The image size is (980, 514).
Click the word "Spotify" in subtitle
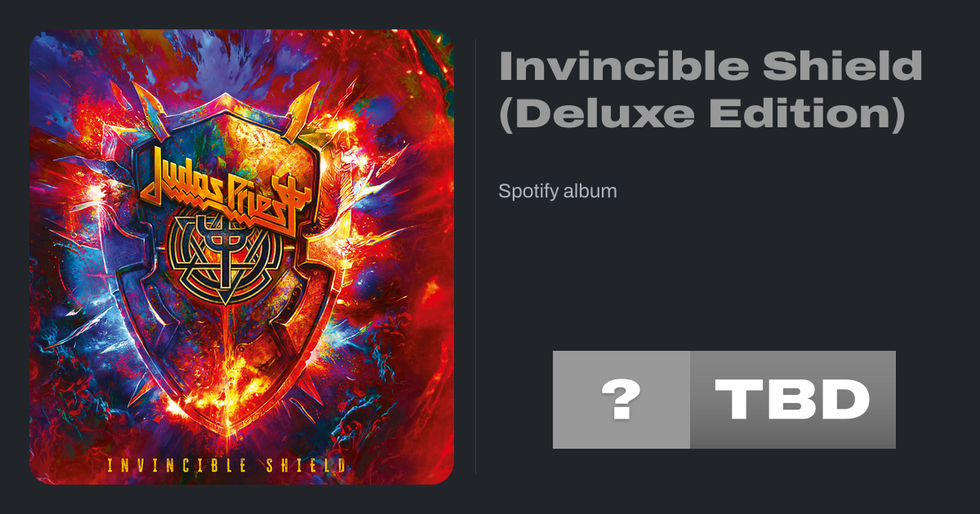tap(528, 192)
